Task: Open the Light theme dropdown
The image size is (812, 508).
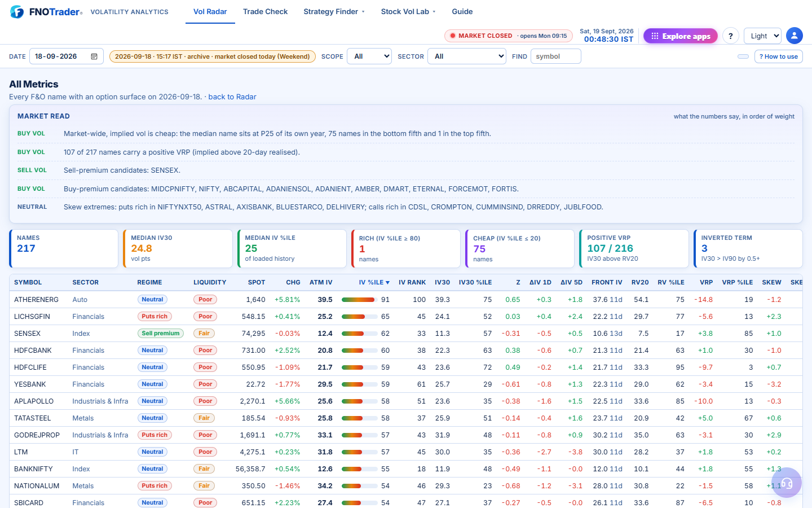Action: coord(762,36)
